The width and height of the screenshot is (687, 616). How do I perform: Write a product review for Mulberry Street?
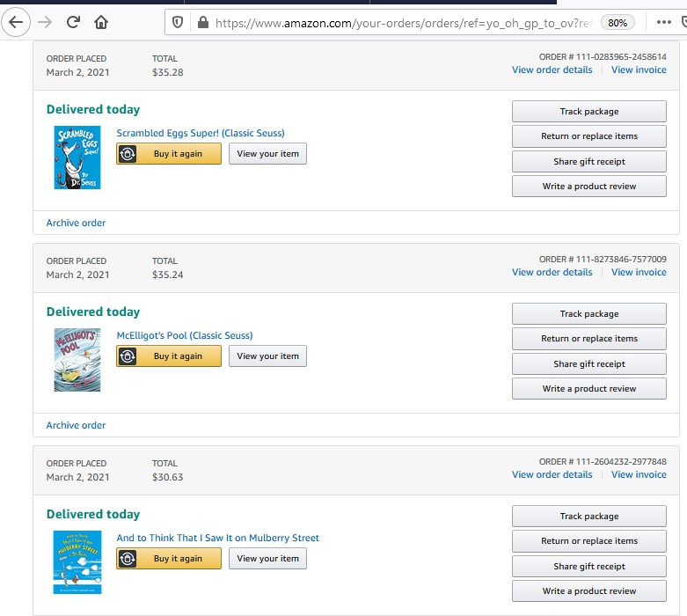(x=588, y=591)
